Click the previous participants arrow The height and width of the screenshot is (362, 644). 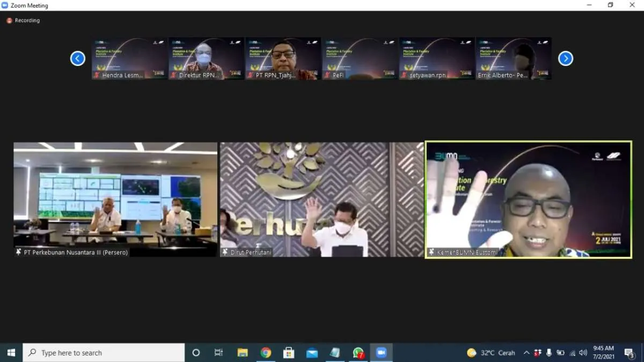coord(78,58)
